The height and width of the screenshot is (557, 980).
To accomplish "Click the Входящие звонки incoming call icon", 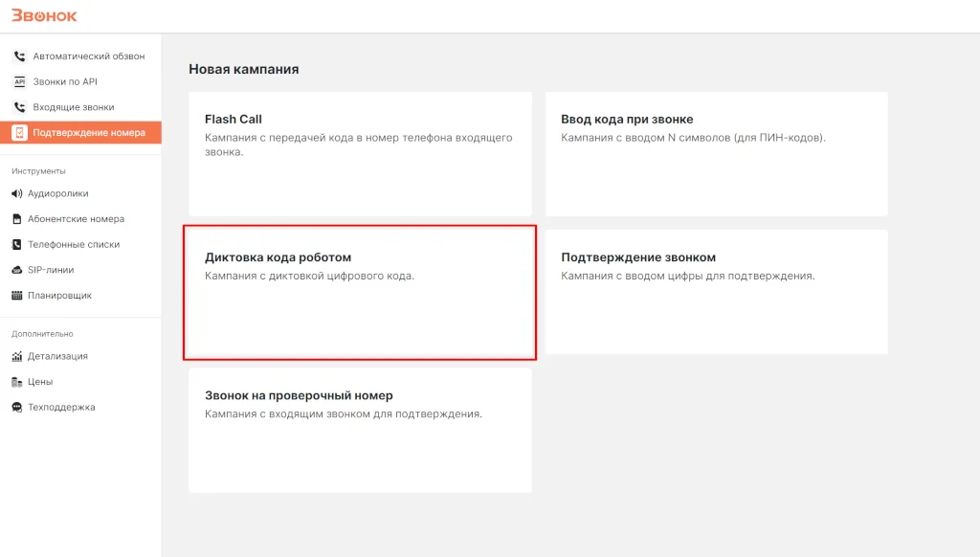I will click(19, 107).
